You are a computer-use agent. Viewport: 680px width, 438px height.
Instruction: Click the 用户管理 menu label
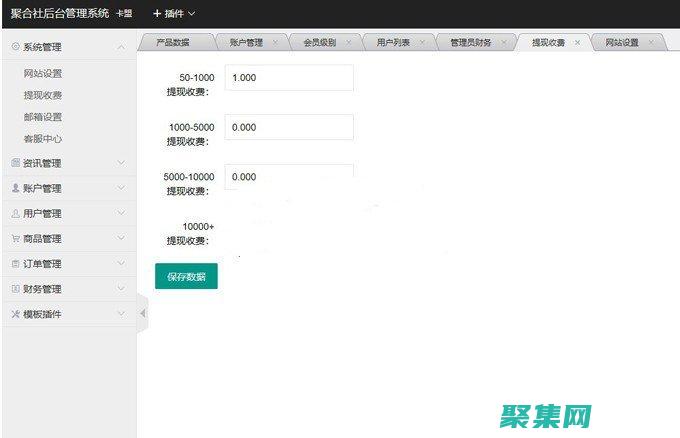(x=42, y=213)
